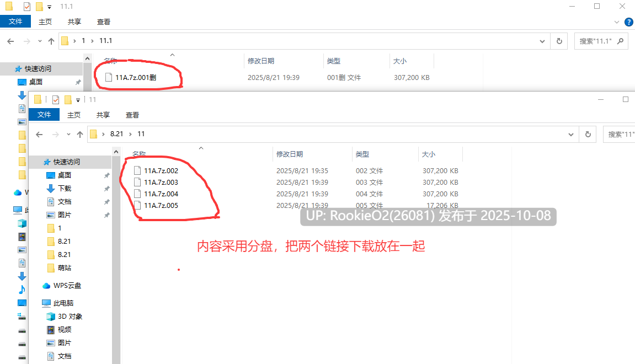The image size is (635, 364).
Task: Click the search magnifier icon in the 11.1 window
Action: [620, 41]
